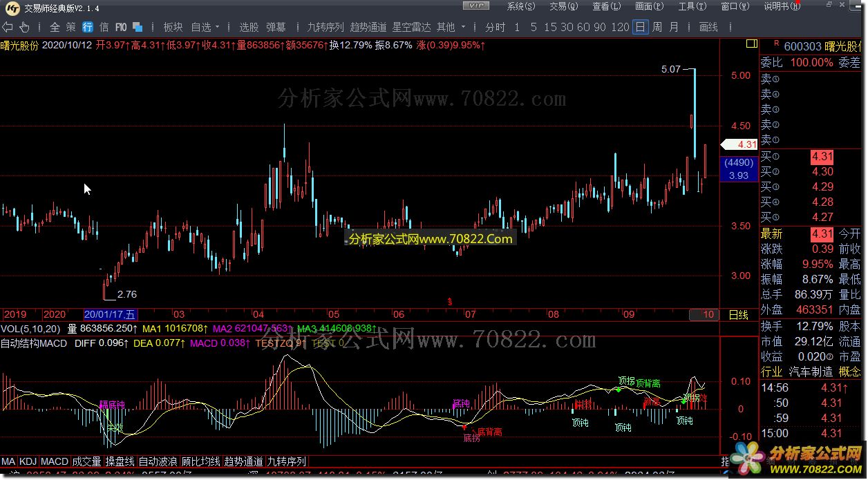Click the 2019 year marker on timeline
Viewport: 868px width, 480px height.
click(x=15, y=314)
